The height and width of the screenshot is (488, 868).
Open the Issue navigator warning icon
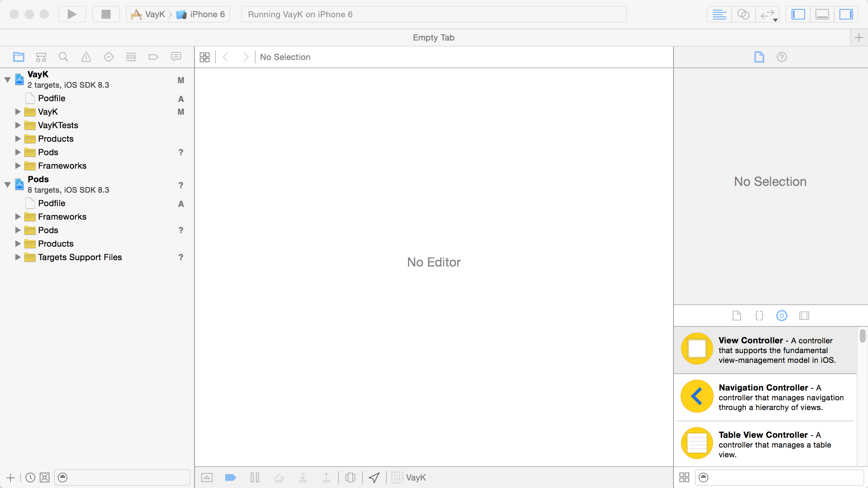click(x=86, y=57)
